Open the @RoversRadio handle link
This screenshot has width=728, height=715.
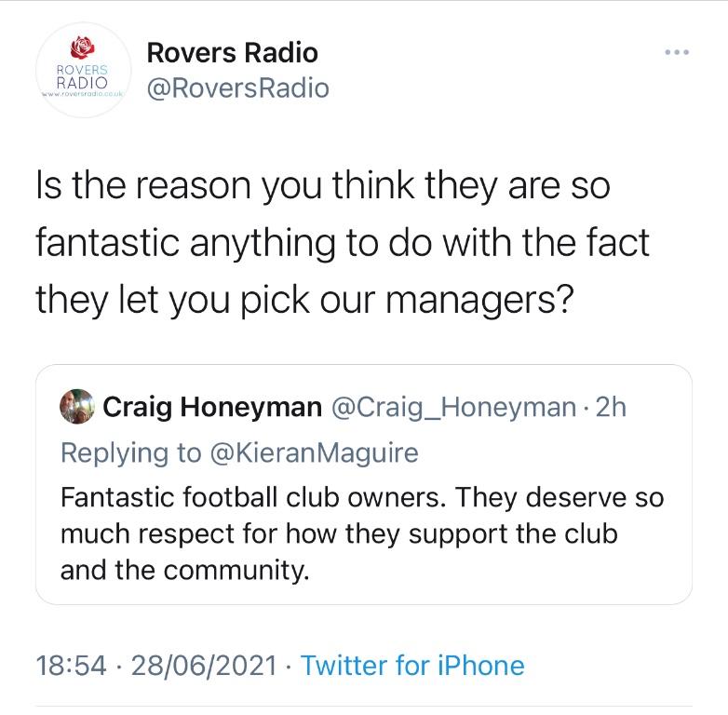click(x=237, y=88)
